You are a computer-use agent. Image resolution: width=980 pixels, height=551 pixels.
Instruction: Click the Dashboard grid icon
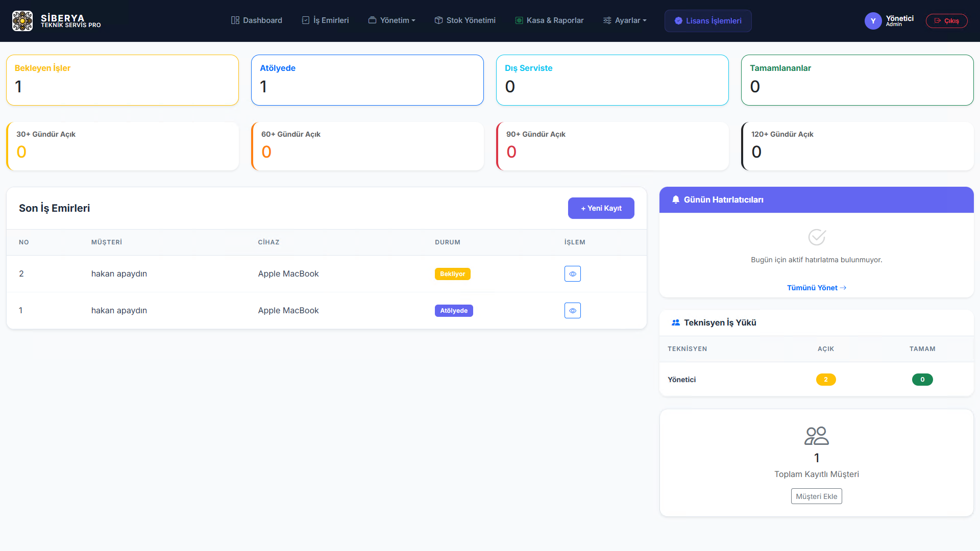click(235, 20)
